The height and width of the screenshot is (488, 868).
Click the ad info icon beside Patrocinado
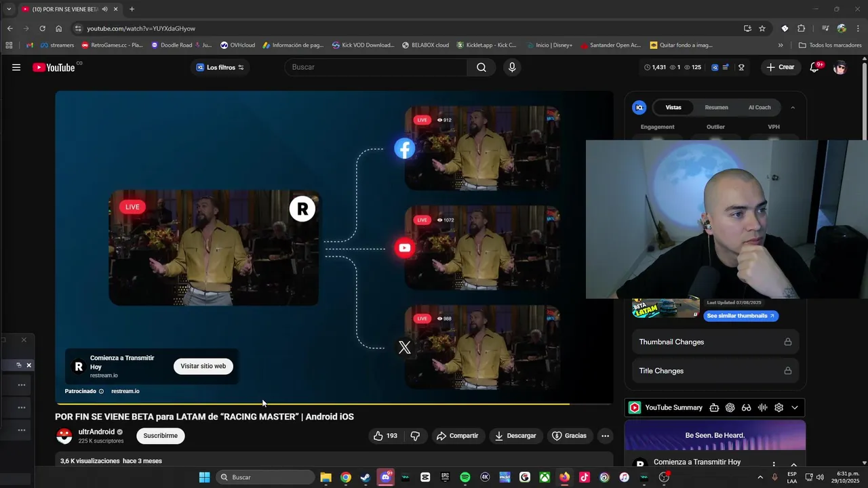[101, 391]
